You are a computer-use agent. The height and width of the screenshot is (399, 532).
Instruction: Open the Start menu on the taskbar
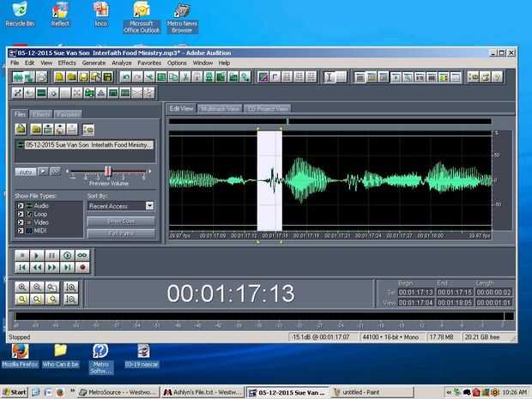tap(15, 392)
